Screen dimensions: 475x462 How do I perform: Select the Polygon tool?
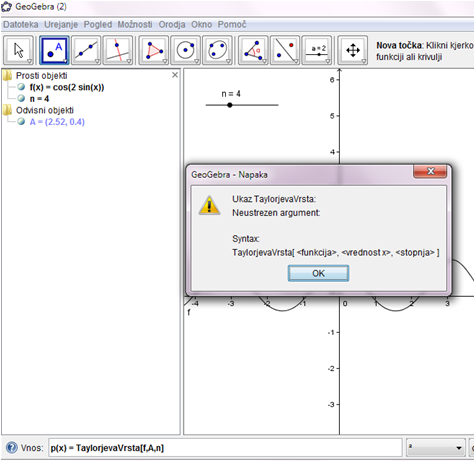tap(154, 50)
